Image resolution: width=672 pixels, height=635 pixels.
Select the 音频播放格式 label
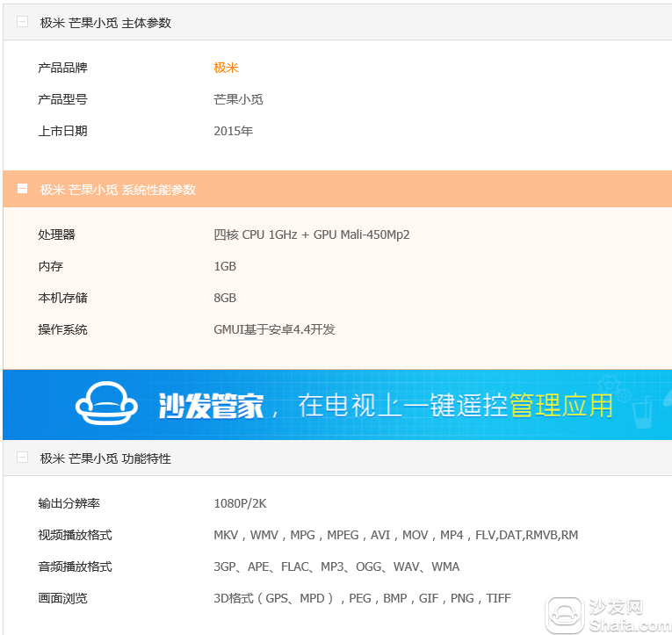point(75,566)
